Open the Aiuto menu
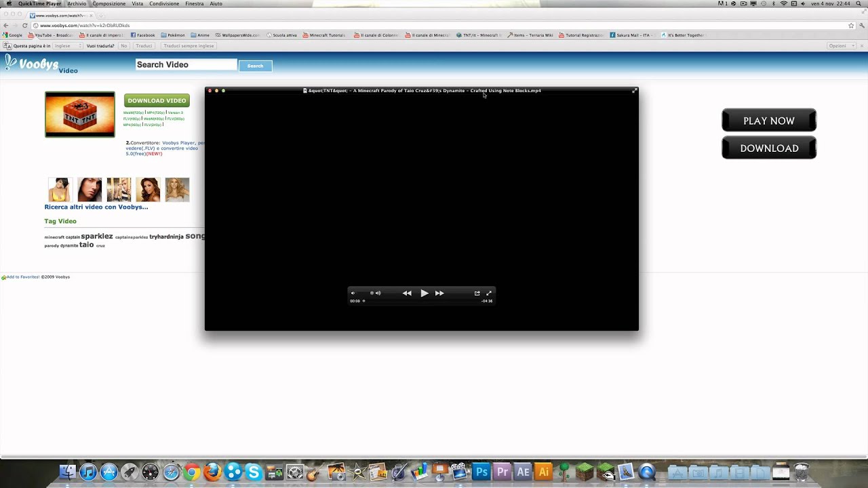Image resolution: width=868 pixels, height=488 pixels. point(216,4)
